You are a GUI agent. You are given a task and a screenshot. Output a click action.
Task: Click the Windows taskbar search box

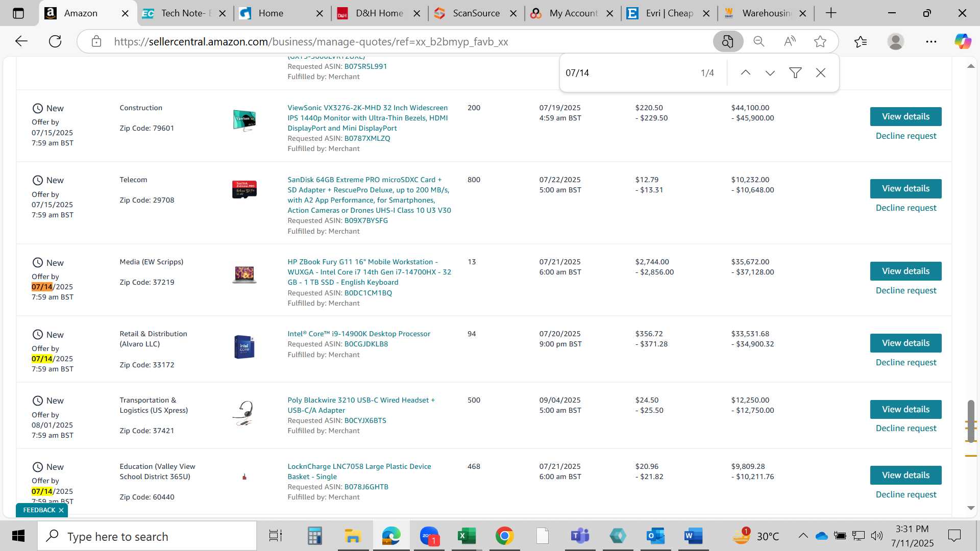147,536
